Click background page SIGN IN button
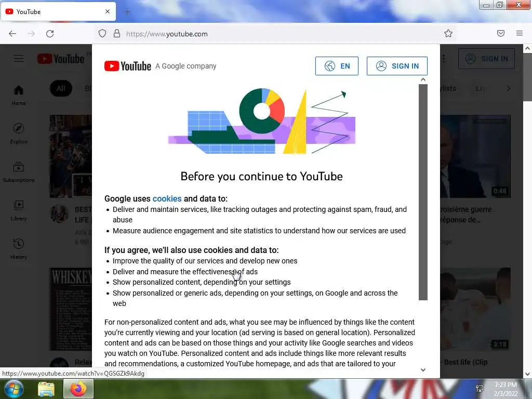 (486, 59)
